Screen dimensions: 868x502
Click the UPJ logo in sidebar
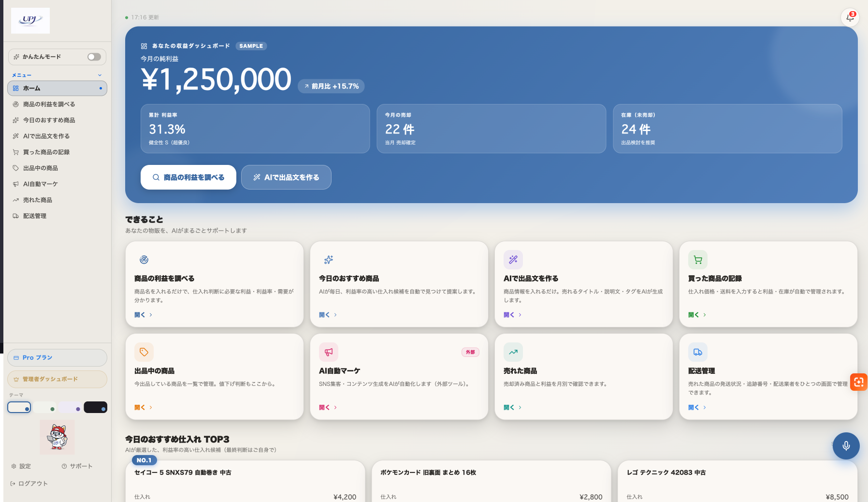coord(30,20)
